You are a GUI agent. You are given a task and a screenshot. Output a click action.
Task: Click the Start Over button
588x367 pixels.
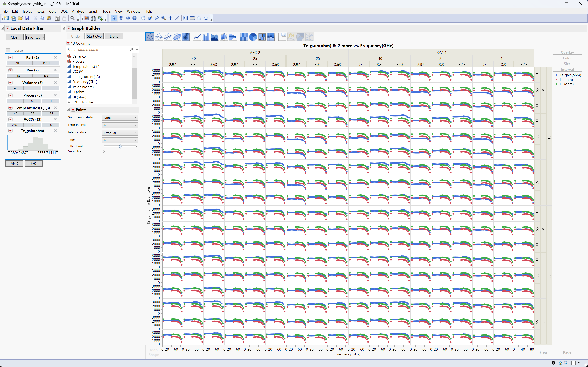tap(95, 36)
